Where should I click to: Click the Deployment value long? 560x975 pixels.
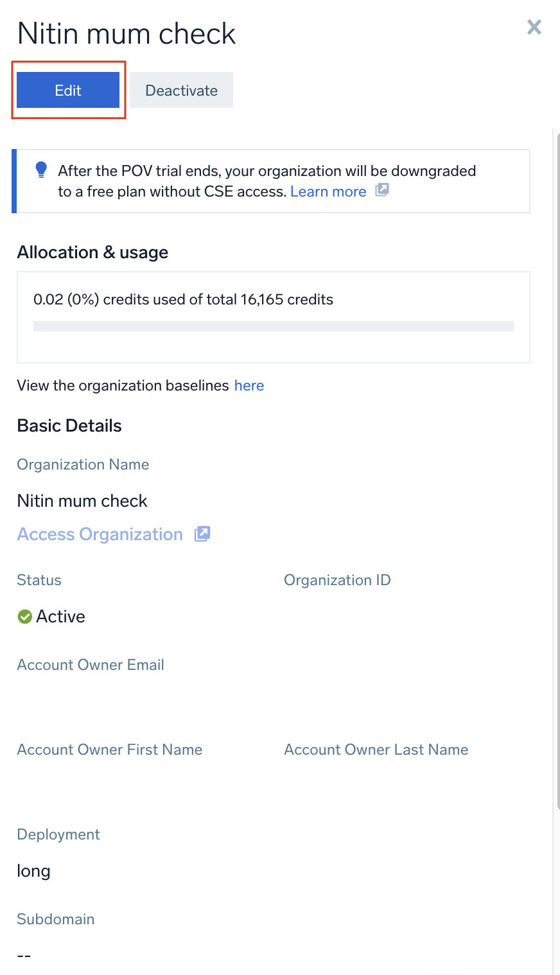(x=33, y=871)
